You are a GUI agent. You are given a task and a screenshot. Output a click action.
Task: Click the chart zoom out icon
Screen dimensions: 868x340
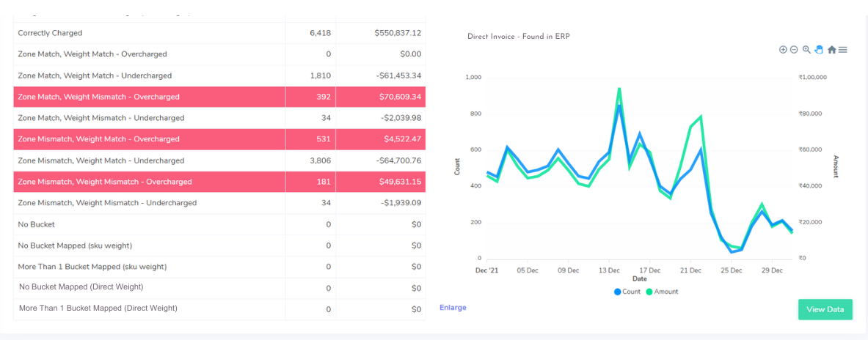tap(794, 50)
